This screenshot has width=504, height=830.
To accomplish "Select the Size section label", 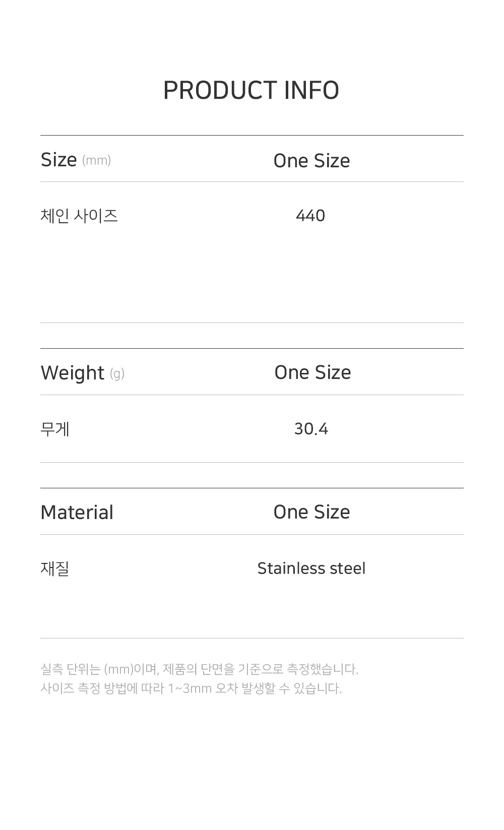I will point(58,160).
